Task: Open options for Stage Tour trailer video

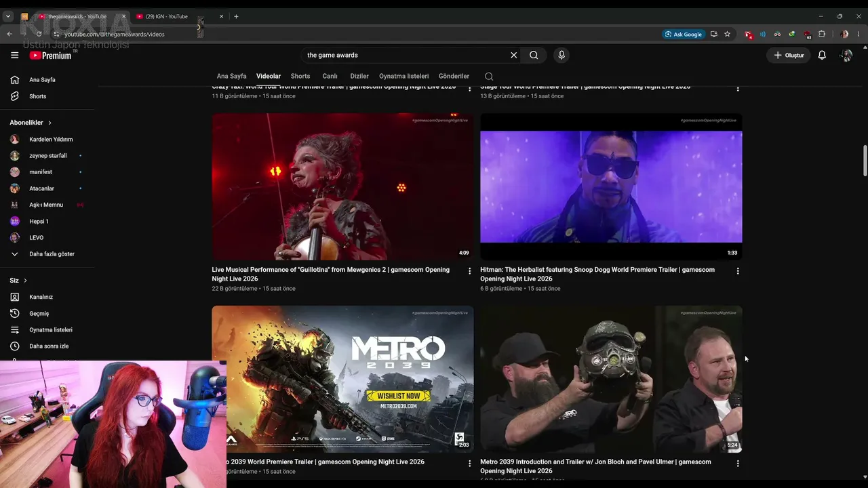Action: 738,89
